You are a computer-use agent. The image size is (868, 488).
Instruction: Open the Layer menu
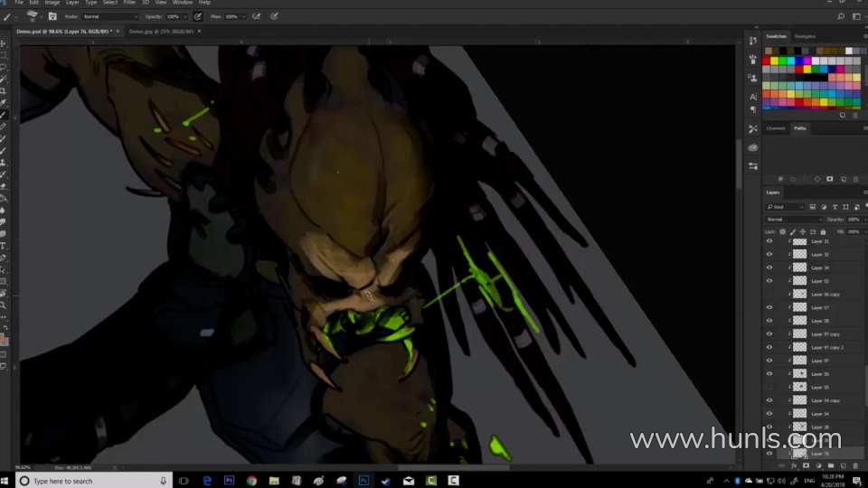(72, 3)
